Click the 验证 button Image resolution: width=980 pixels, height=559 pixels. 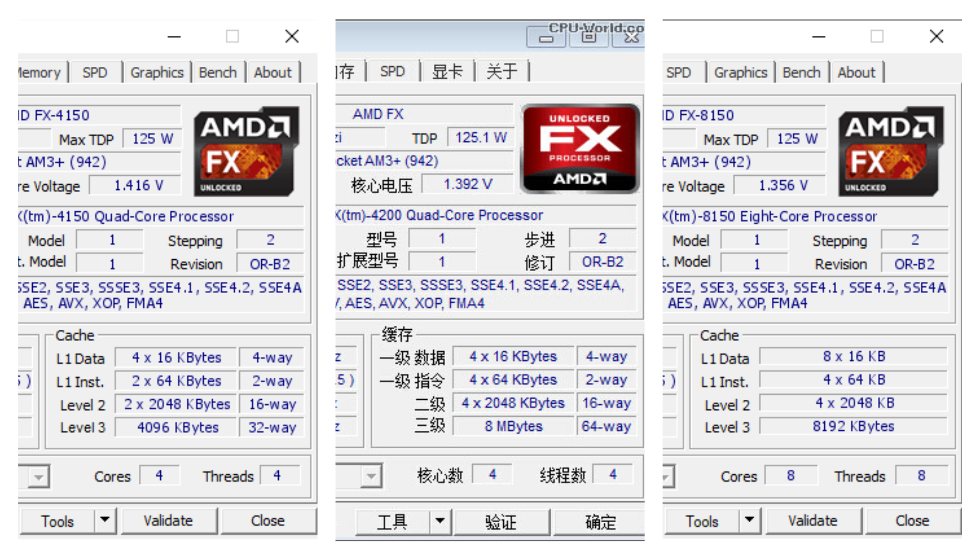pos(501,522)
